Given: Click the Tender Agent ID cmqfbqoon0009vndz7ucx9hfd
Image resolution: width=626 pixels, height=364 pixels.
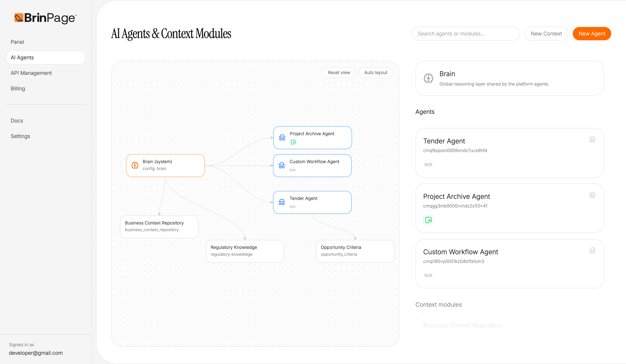Looking at the screenshot, I should [x=455, y=151].
